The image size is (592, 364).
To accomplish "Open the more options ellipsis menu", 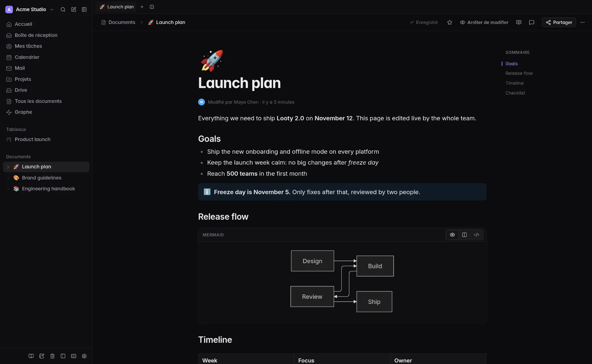I will pyautogui.click(x=582, y=22).
